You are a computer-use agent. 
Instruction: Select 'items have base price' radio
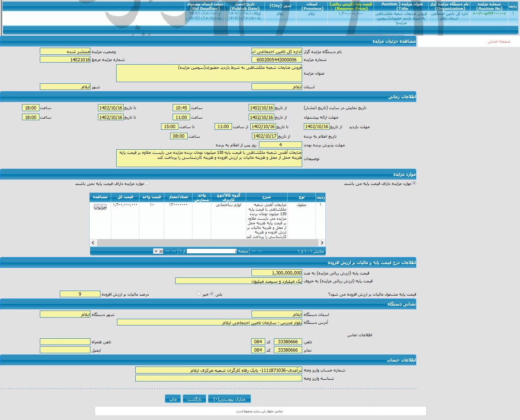(x=414, y=183)
